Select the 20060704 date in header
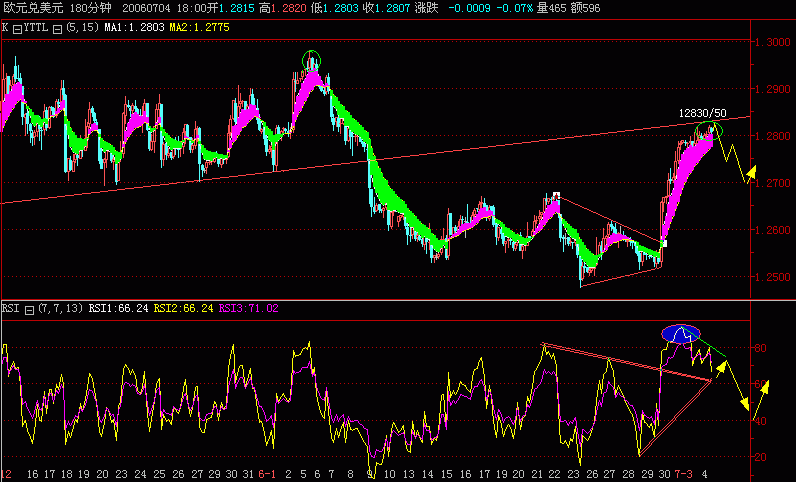This screenshot has width=796, height=482. (146, 8)
